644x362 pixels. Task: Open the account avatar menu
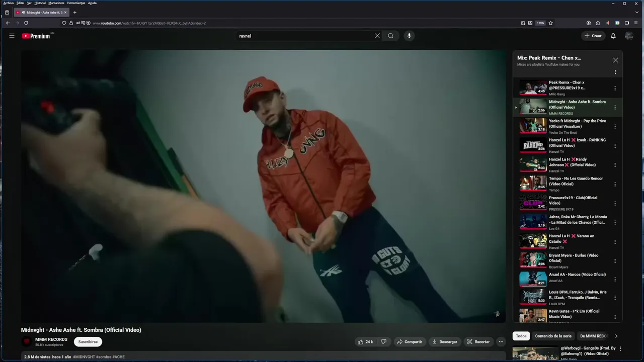(629, 36)
